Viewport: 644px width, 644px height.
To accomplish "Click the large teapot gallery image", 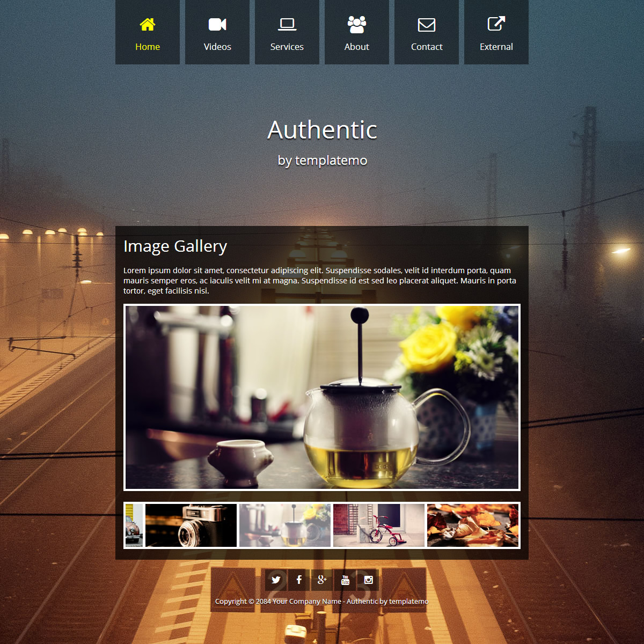I will click(x=322, y=398).
